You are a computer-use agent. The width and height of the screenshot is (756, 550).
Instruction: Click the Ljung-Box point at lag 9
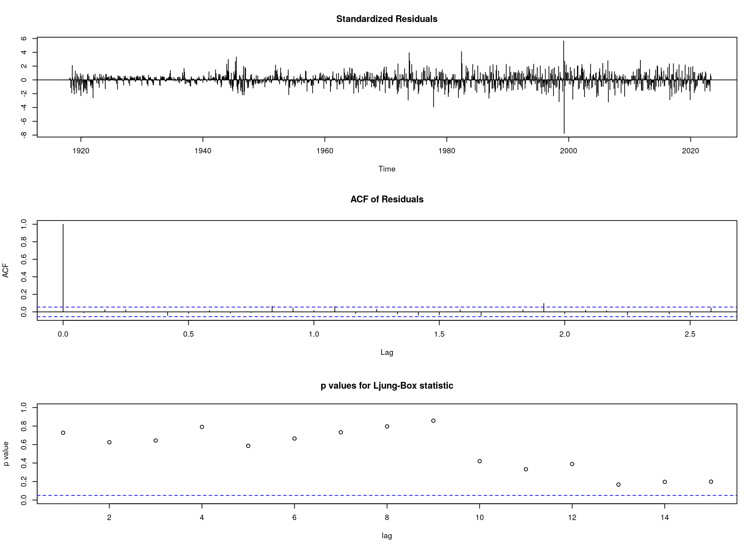click(x=433, y=421)
